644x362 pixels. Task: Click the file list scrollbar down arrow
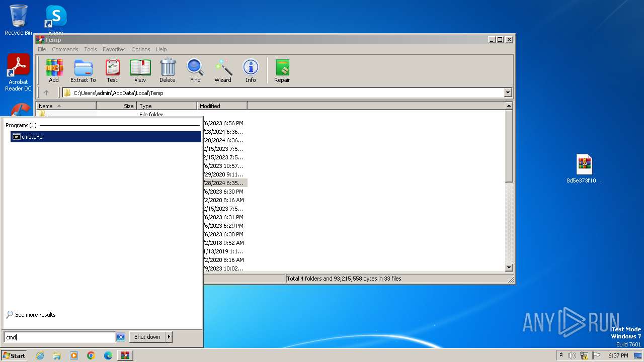(509, 267)
